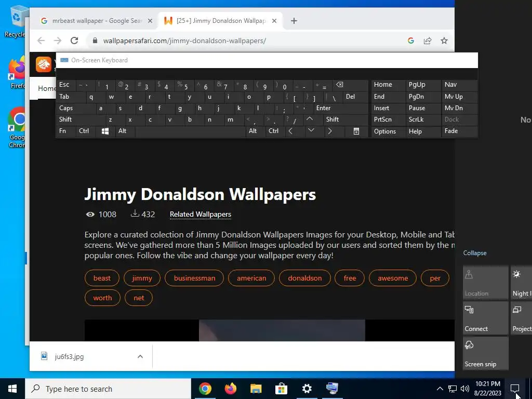The width and height of the screenshot is (532, 399).
Task: Tap the PrtScn key
Action: click(x=388, y=119)
